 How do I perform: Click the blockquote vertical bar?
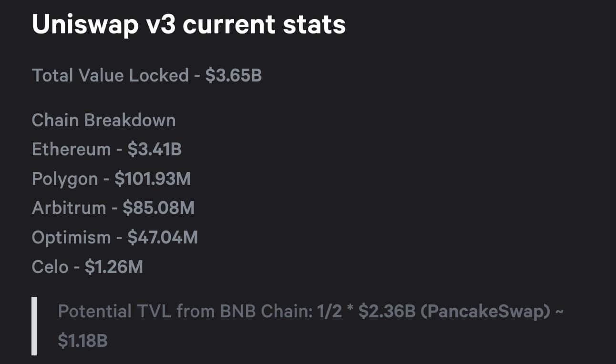pyautogui.click(x=34, y=326)
